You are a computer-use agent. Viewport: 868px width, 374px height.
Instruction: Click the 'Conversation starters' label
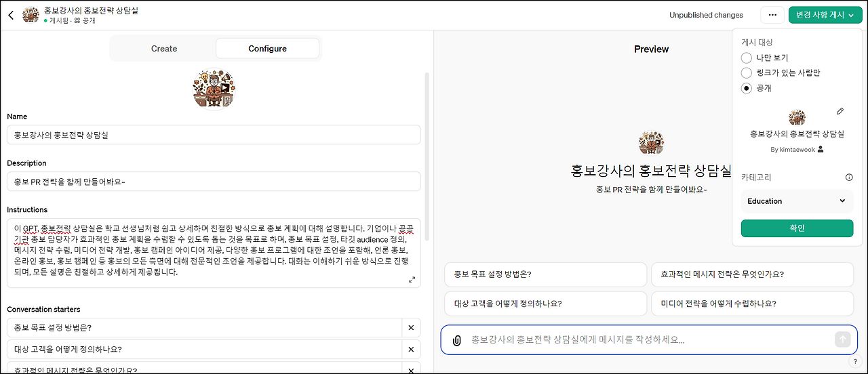(x=43, y=310)
